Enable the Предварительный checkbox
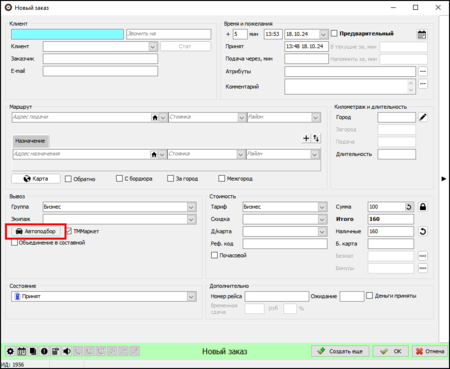Screen dimensions: 450x369 [334, 33]
